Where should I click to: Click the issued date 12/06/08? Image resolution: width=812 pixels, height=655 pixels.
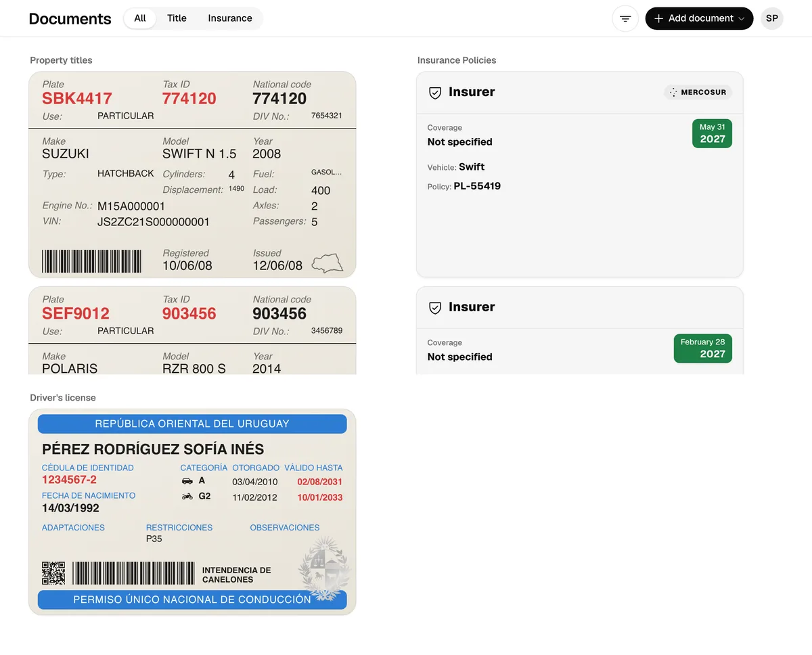pos(277,266)
